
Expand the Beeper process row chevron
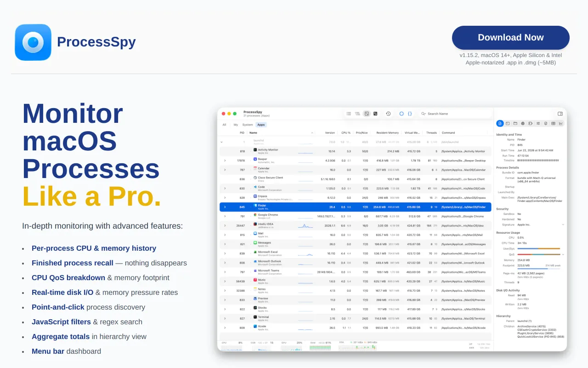(225, 161)
